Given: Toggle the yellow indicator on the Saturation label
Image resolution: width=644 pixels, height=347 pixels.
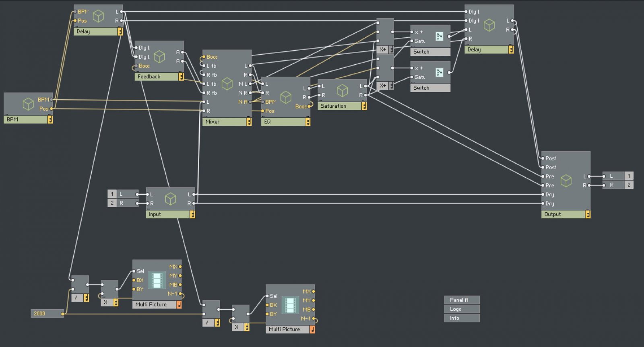Looking at the screenshot, I should [364, 106].
